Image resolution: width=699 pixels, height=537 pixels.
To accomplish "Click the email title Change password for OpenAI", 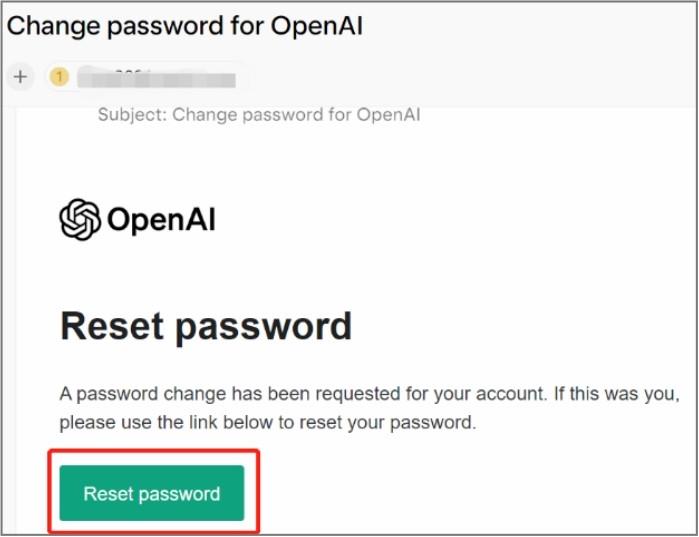I will (185, 25).
